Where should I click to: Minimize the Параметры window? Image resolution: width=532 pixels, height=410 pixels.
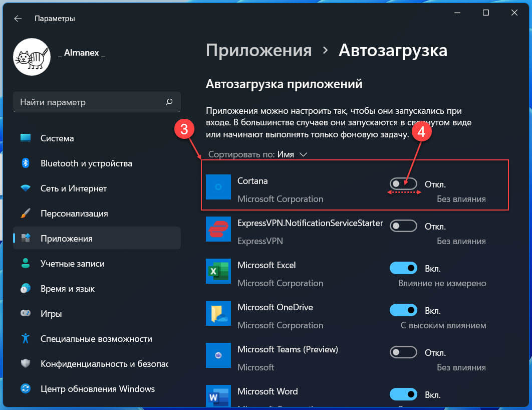click(457, 13)
